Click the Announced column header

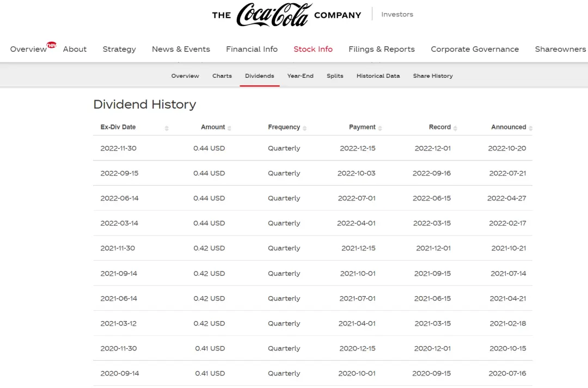tap(509, 127)
